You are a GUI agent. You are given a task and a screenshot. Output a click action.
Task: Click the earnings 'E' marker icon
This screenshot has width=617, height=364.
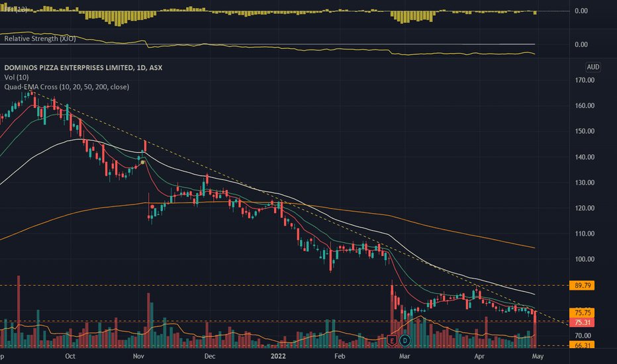click(x=391, y=340)
